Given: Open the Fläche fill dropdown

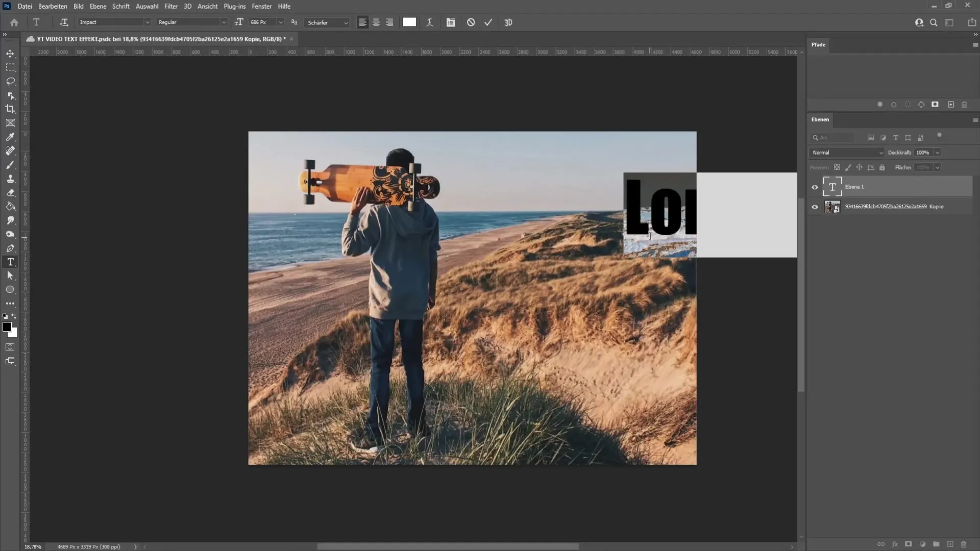Looking at the screenshot, I should [x=937, y=167].
